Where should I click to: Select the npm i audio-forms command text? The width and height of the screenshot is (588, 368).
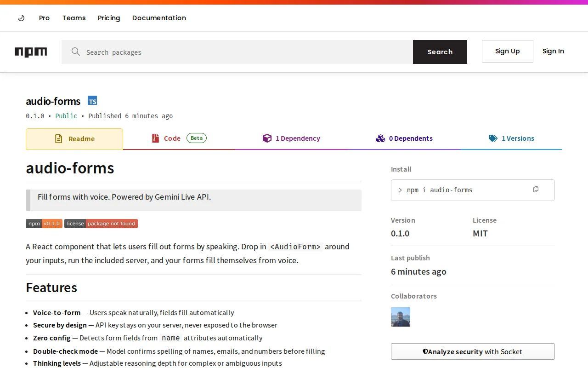(x=440, y=190)
